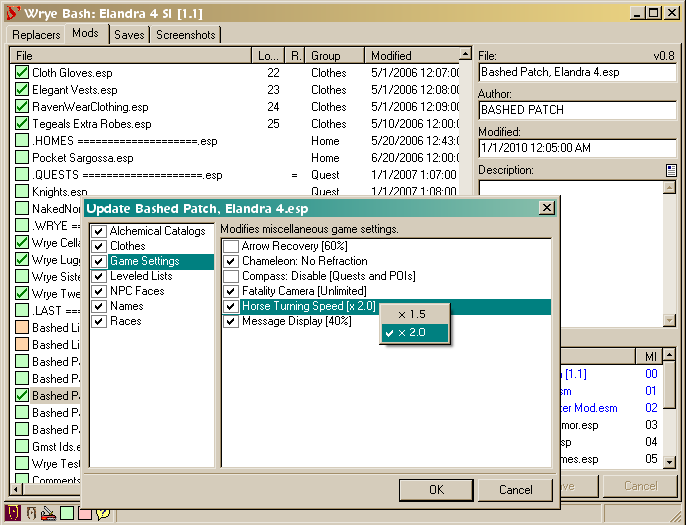Click masters list scroll-down arrow
The width and height of the screenshot is (686, 525).
pos(669,462)
